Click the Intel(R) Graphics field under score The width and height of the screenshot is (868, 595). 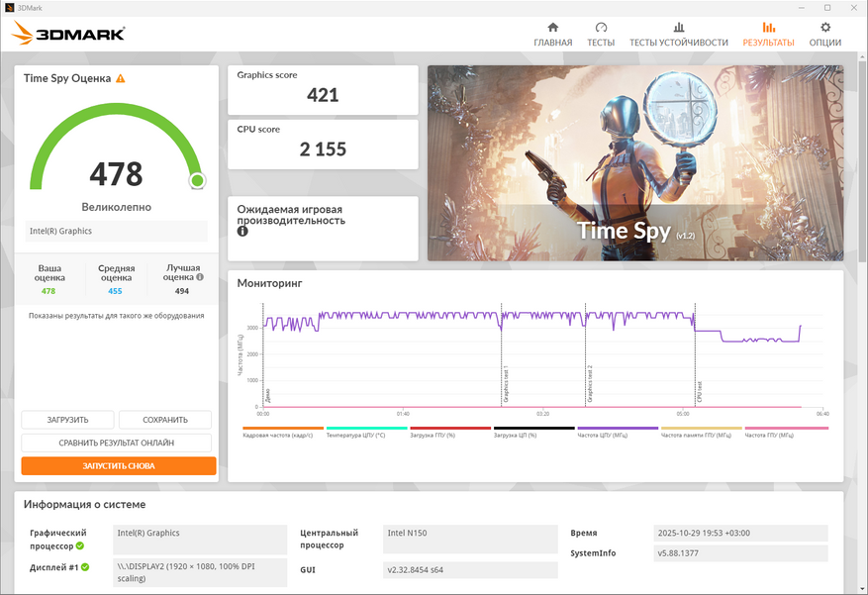[116, 232]
